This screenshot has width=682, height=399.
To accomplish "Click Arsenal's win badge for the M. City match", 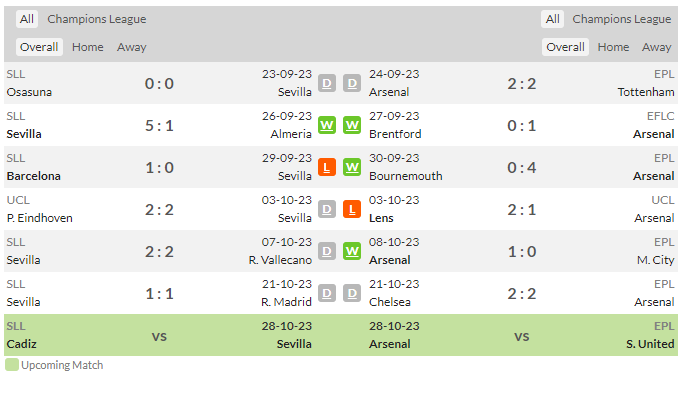I will coord(352,251).
